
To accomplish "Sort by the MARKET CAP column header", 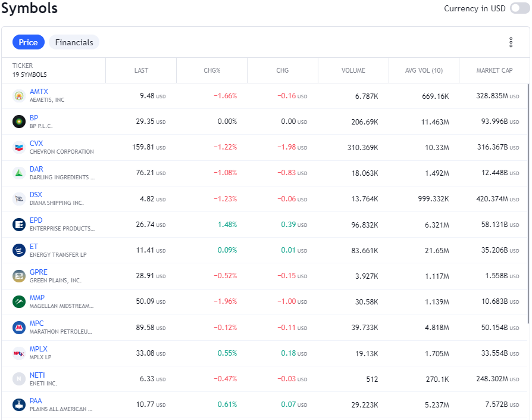I will [x=495, y=70].
